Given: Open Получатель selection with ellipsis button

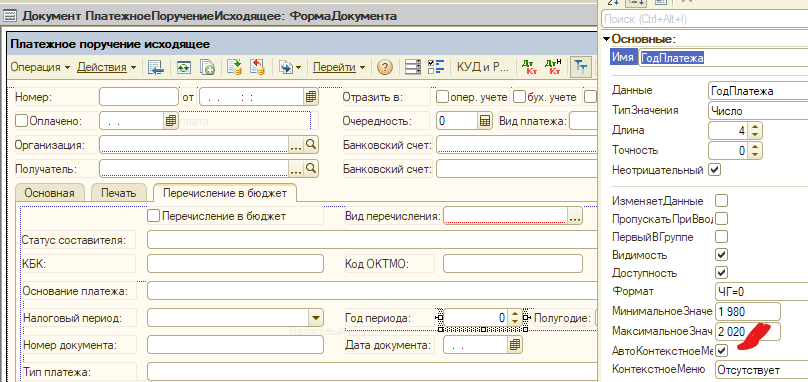Looking at the screenshot, I should tap(296, 169).
